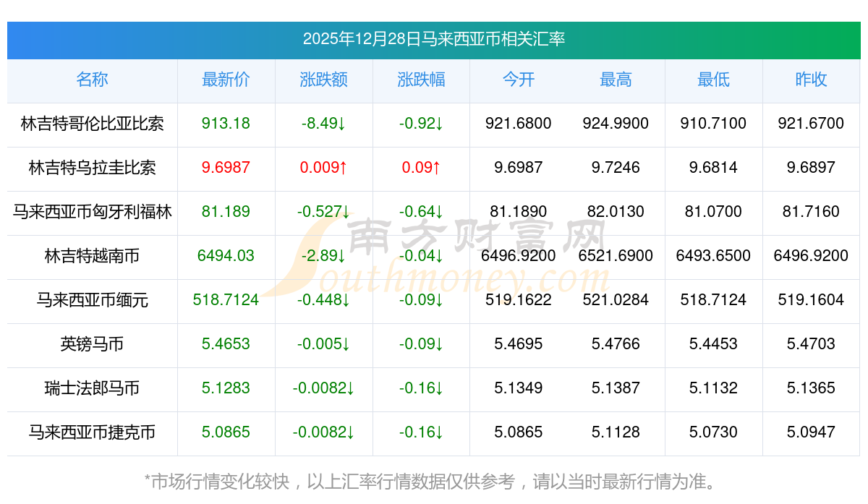Click the latest price 5.1283
Viewport: 868px width, 504px height.
[x=226, y=388]
